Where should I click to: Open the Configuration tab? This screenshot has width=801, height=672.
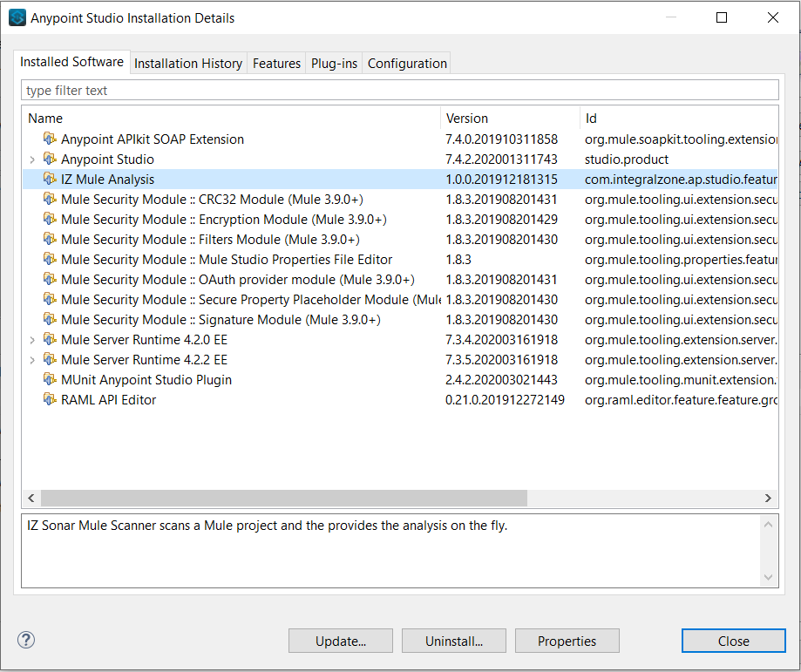point(407,64)
